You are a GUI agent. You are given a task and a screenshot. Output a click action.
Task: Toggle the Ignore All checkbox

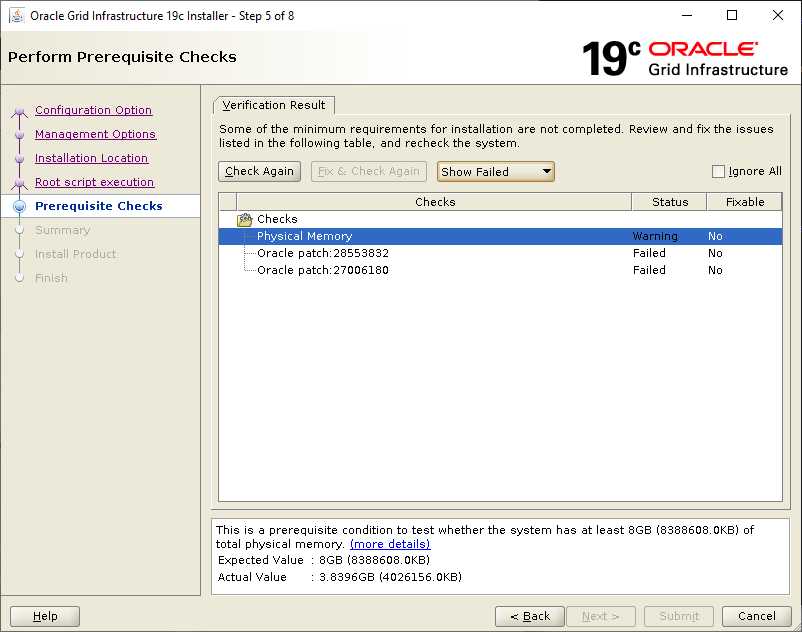[x=718, y=171]
